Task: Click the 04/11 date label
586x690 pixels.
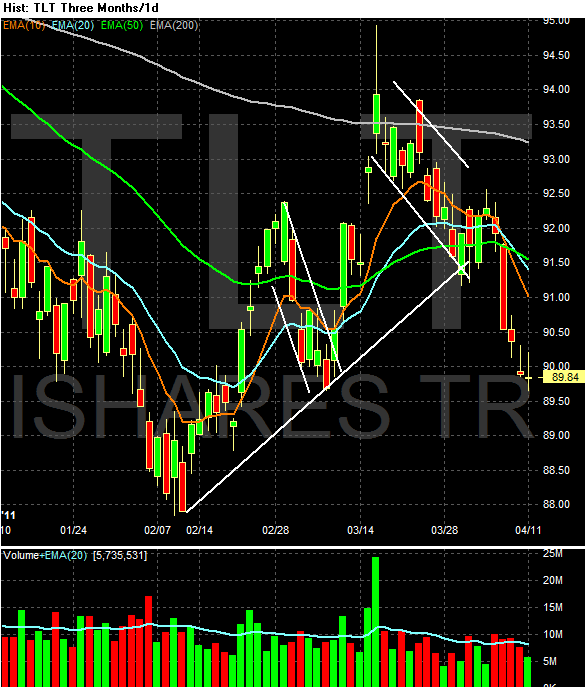Action: click(x=528, y=530)
